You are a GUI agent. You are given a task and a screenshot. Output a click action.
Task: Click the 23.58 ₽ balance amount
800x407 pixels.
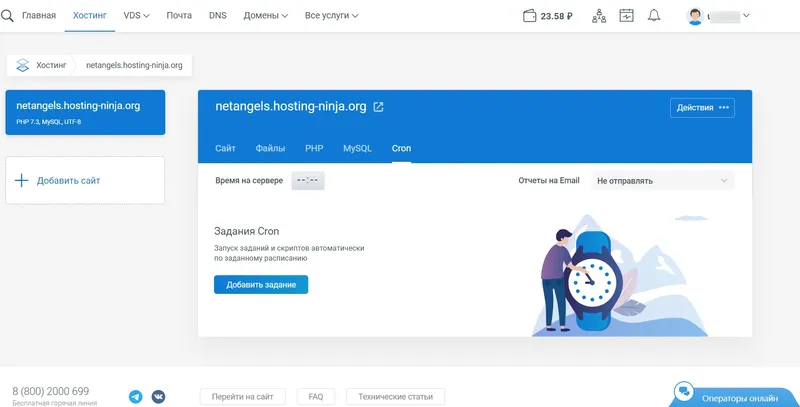tap(556, 16)
